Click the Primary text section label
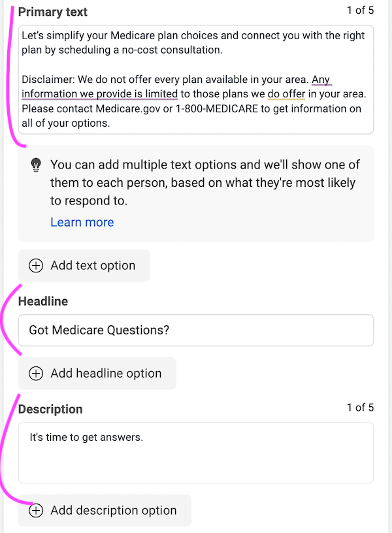 coord(52,12)
